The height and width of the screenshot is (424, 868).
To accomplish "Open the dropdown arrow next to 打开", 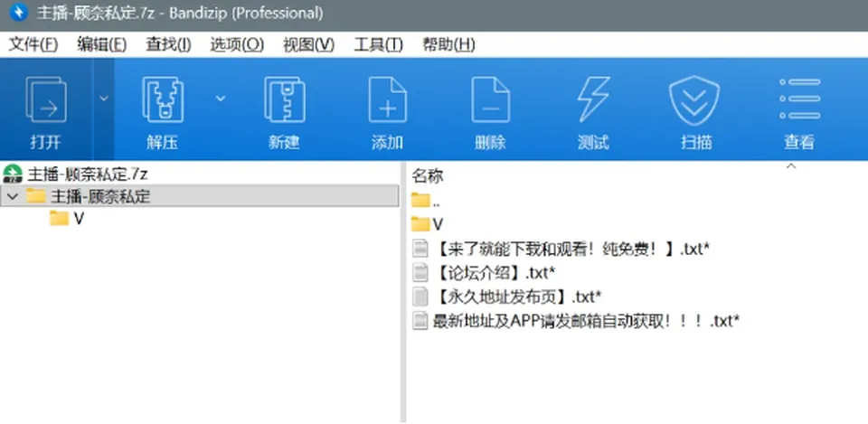I will tap(103, 99).
